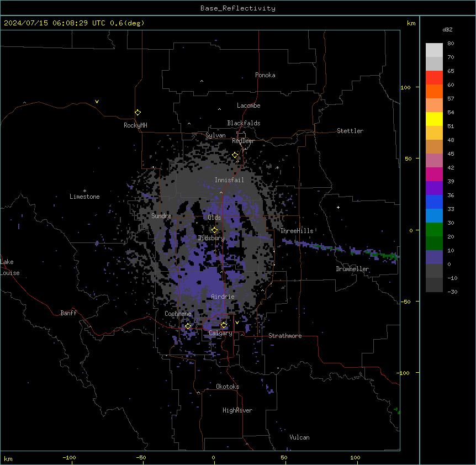Click white plus marker north of Drumheller
476x465 pixels.
[338, 207]
